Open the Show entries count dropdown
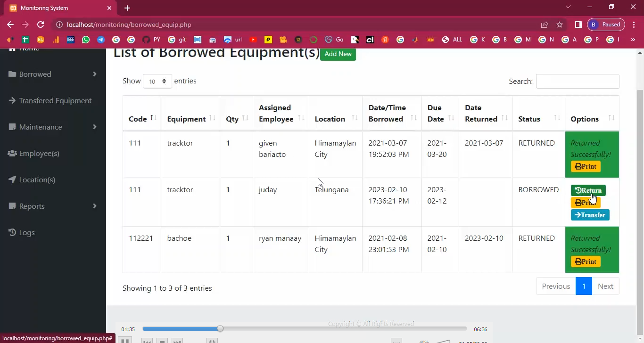 coord(157,81)
